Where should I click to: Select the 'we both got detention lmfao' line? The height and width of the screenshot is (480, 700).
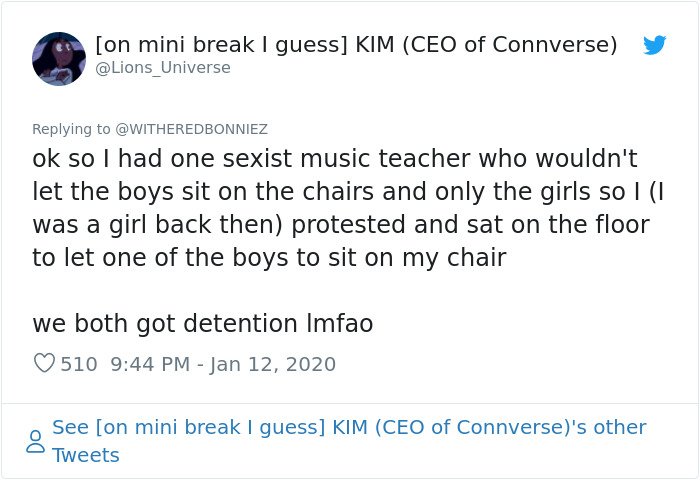pyautogui.click(x=203, y=323)
